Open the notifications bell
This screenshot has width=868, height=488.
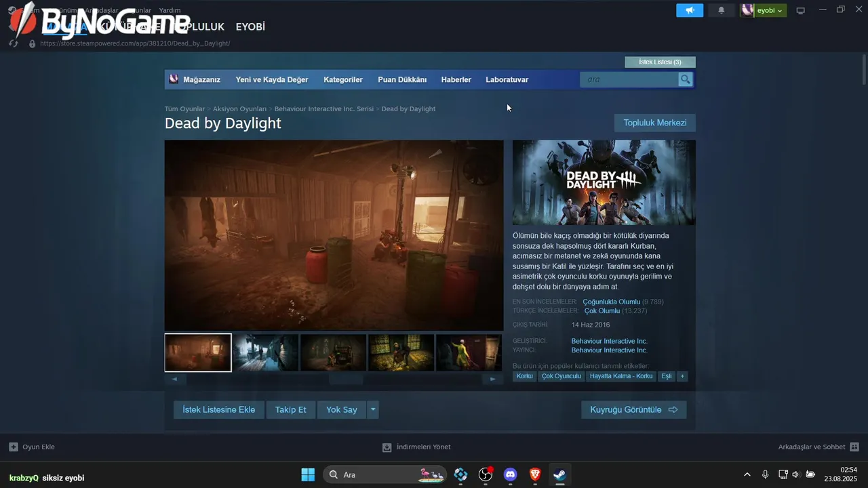(722, 10)
